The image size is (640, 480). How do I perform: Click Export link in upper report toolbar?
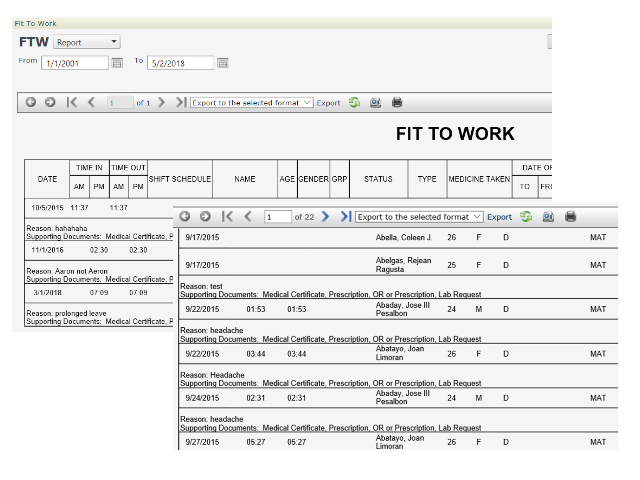(328, 103)
